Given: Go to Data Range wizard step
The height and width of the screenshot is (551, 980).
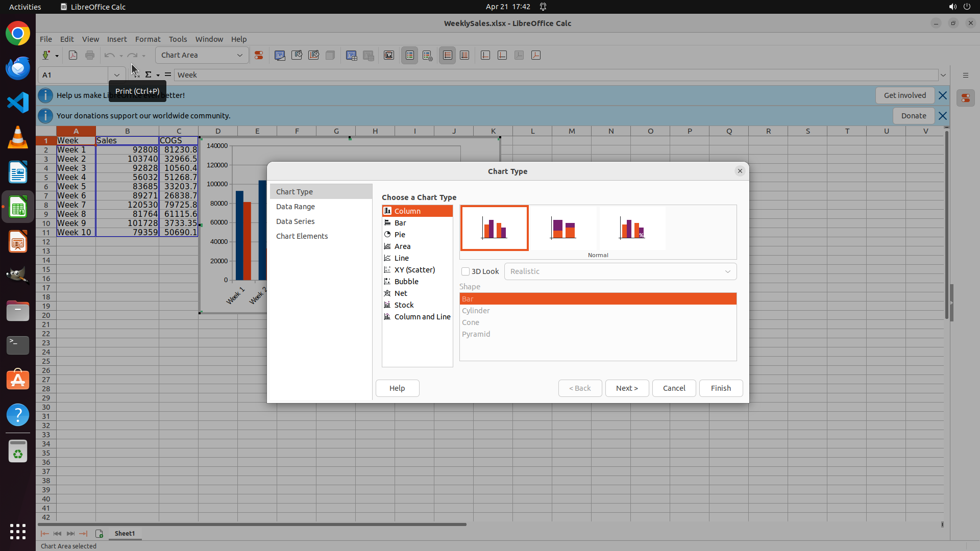Looking at the screenshot, I should (295, 207).
